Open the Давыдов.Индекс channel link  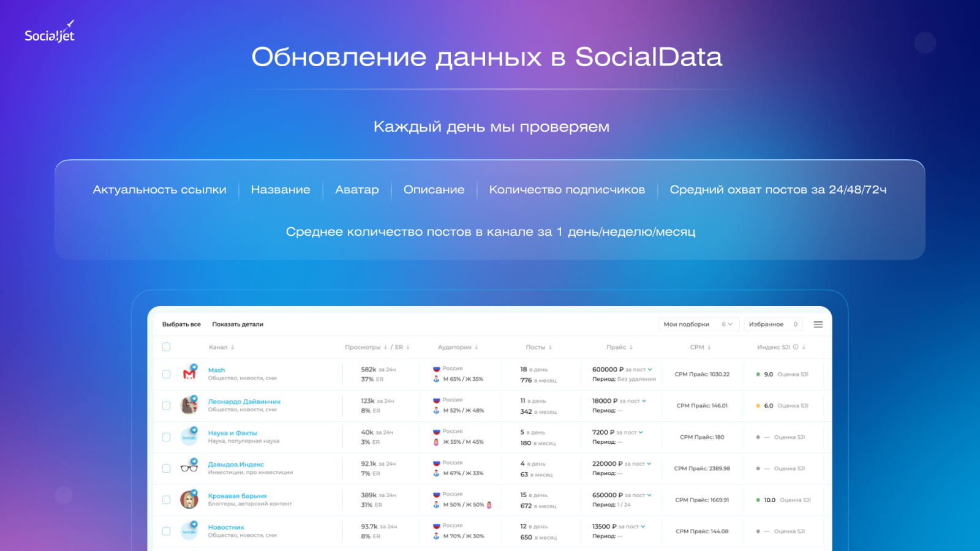pos(236,465)
